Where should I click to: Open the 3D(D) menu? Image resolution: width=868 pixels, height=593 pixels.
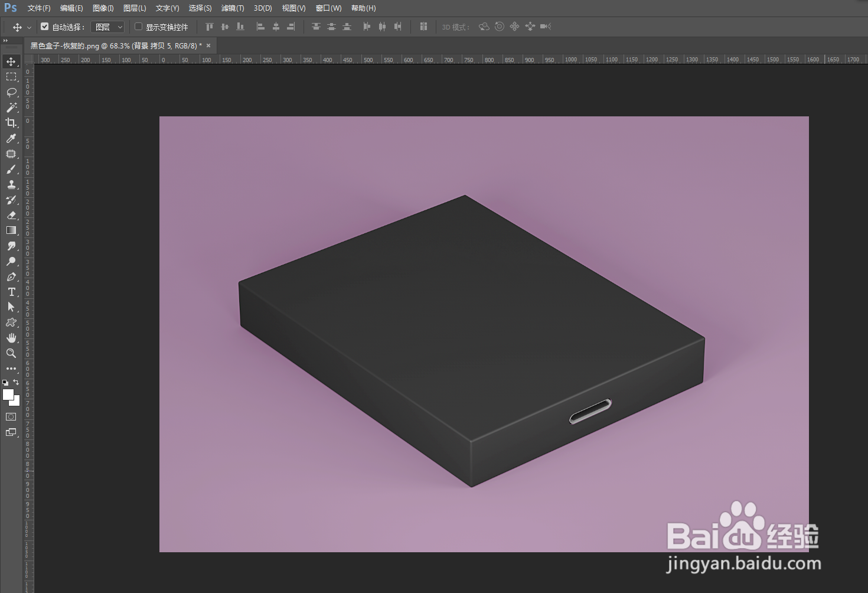263,8
